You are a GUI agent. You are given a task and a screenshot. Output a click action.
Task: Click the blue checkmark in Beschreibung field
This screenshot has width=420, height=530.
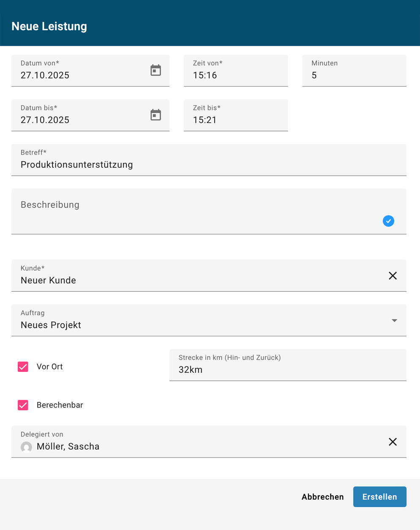(388, 221)
